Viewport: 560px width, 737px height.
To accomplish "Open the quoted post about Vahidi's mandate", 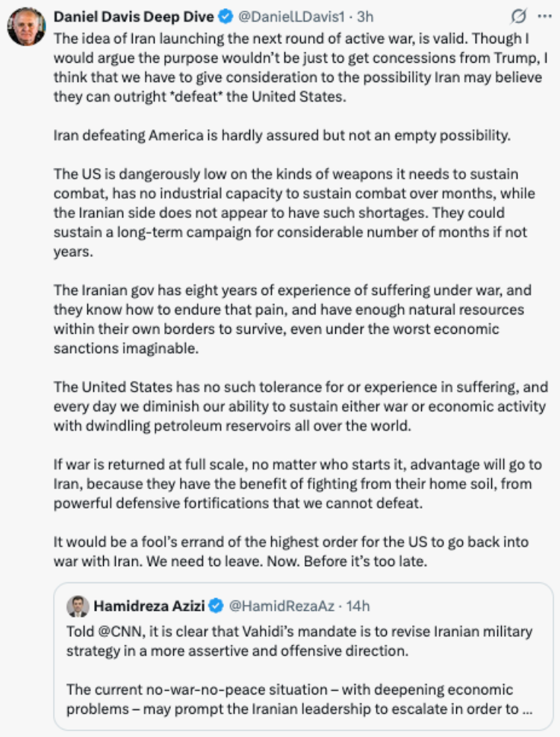I will tap(303, 656).
